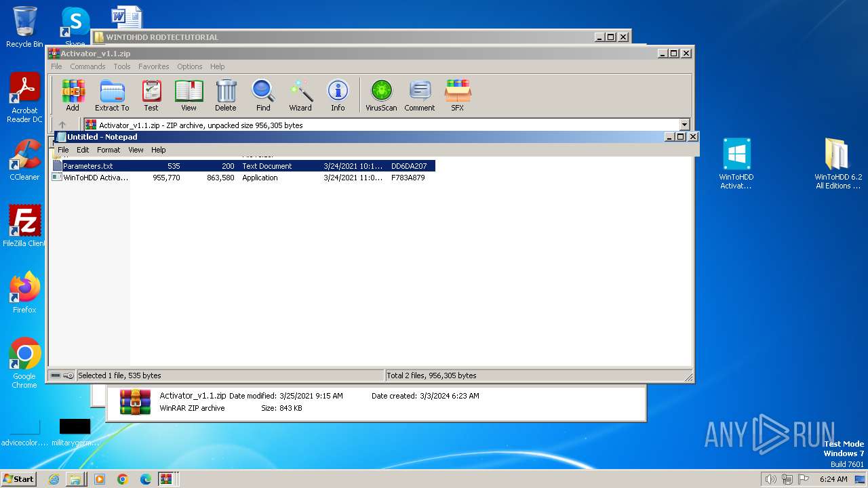Open Skype desktop shortcut
Screen dimensions: 868x488
[x=75, y=27]
